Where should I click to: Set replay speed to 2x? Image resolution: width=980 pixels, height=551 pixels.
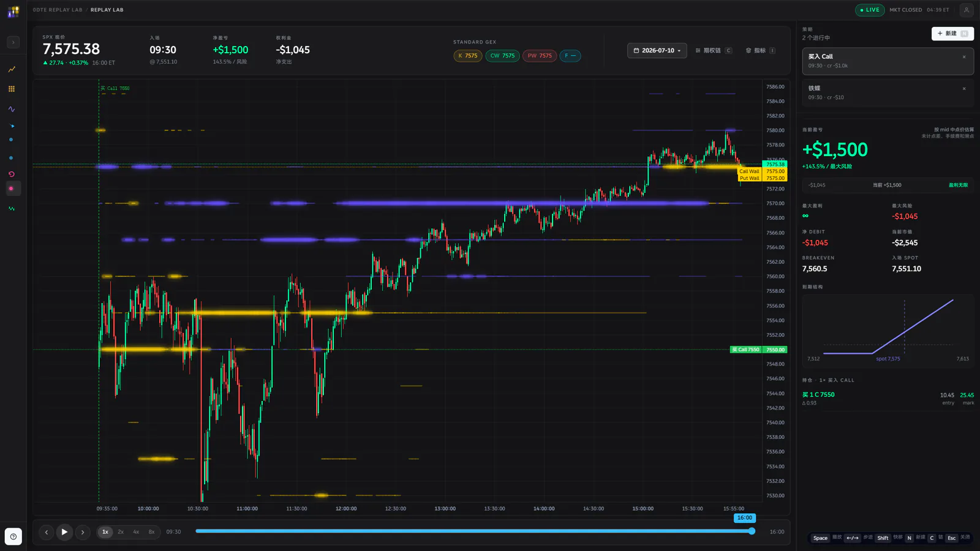tap(121, 532)
